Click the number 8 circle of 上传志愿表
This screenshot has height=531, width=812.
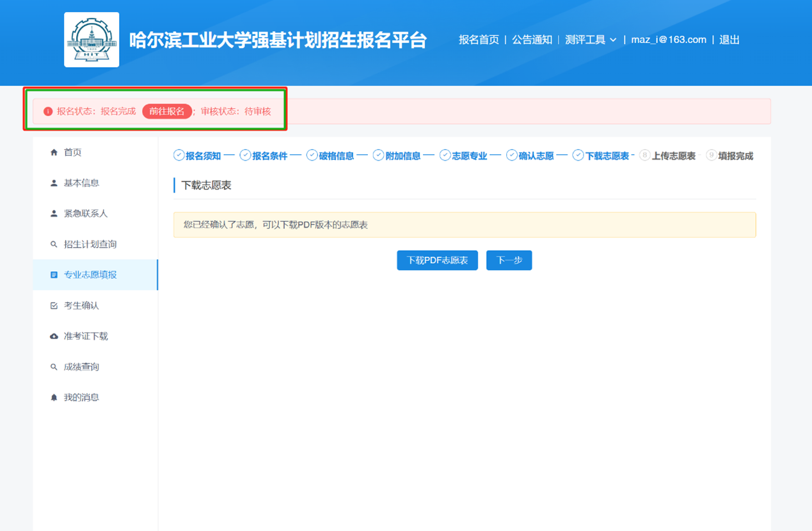click(x=645, y=155)
